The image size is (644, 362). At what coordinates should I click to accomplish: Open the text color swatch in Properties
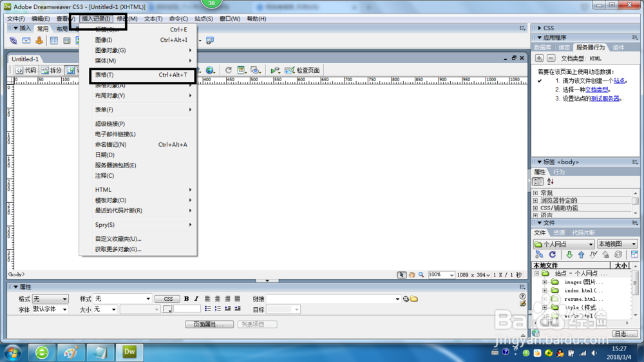pos(167,309)
